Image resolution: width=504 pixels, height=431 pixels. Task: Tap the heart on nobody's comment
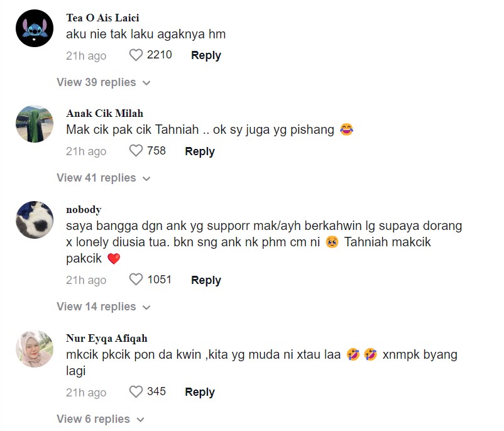coord(136,280)
